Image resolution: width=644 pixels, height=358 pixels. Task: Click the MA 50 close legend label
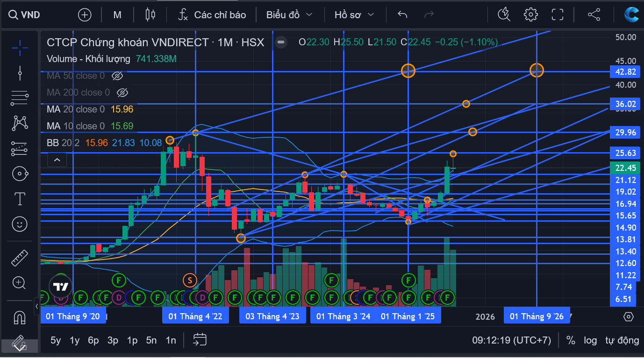coord(76,76)
